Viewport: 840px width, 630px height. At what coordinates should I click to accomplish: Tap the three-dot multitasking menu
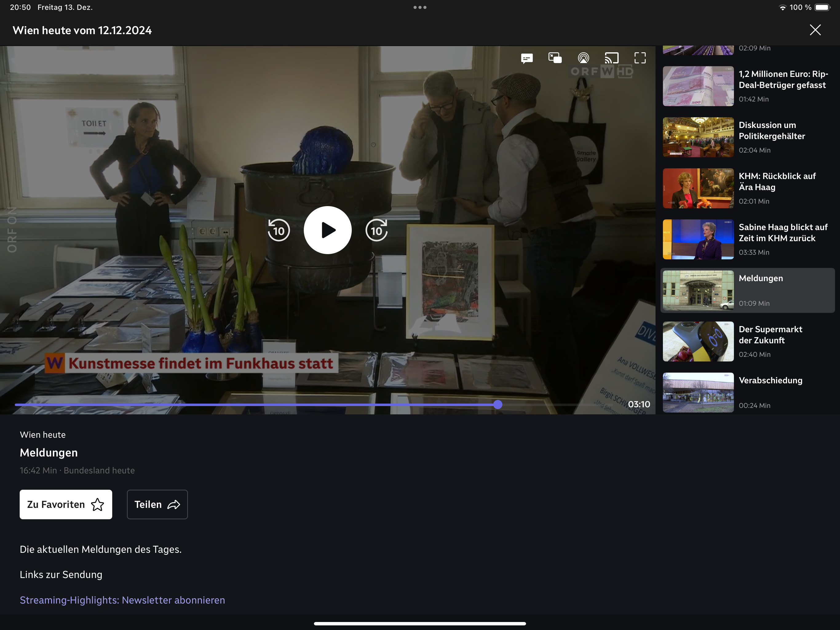[x=420, y=7]
